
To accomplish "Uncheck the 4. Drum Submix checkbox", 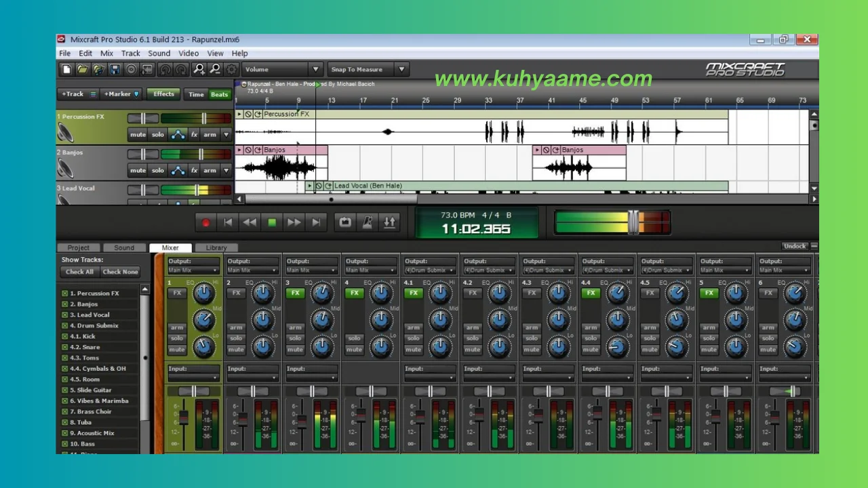I will (65, 326).
